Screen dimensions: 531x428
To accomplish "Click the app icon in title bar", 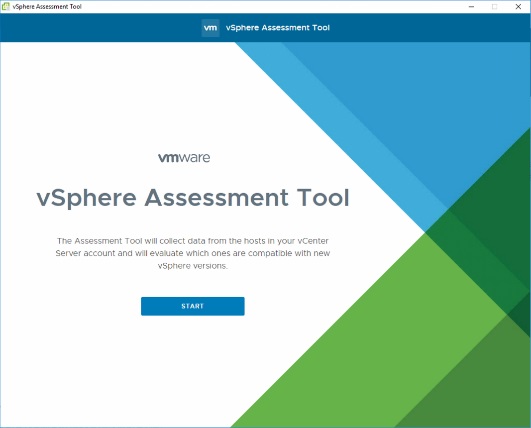I will 5,6.
